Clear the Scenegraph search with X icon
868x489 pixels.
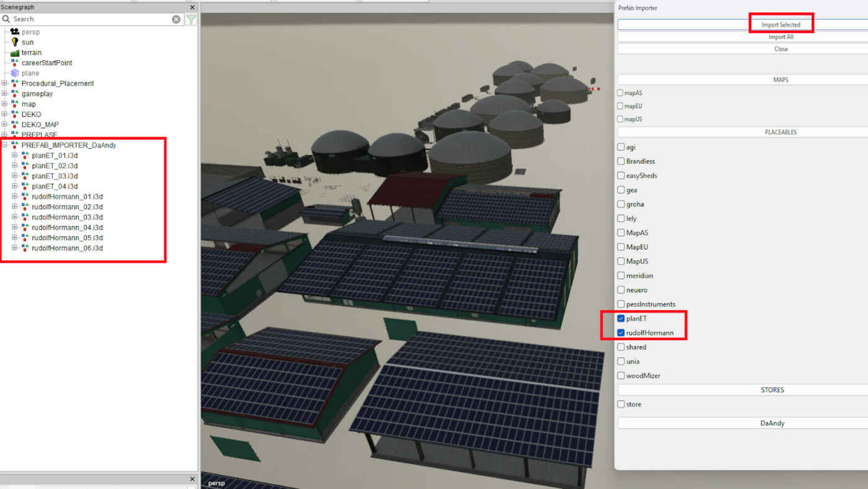(x=176, y=19)
